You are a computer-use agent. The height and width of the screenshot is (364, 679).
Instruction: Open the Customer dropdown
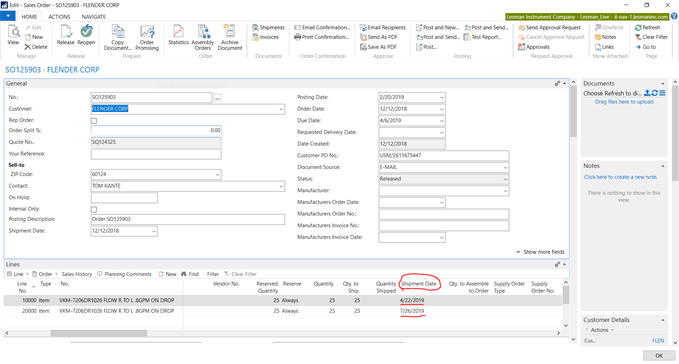(x=281, y=110)
